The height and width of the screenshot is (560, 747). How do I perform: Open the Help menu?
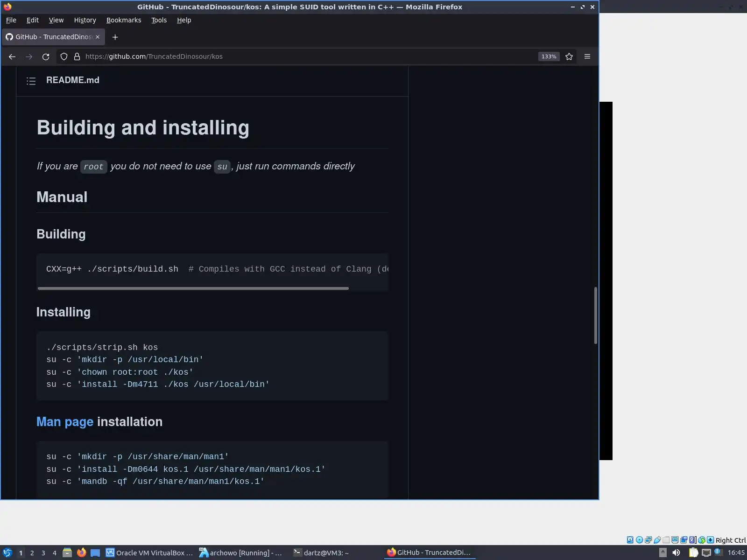[184, 20]
